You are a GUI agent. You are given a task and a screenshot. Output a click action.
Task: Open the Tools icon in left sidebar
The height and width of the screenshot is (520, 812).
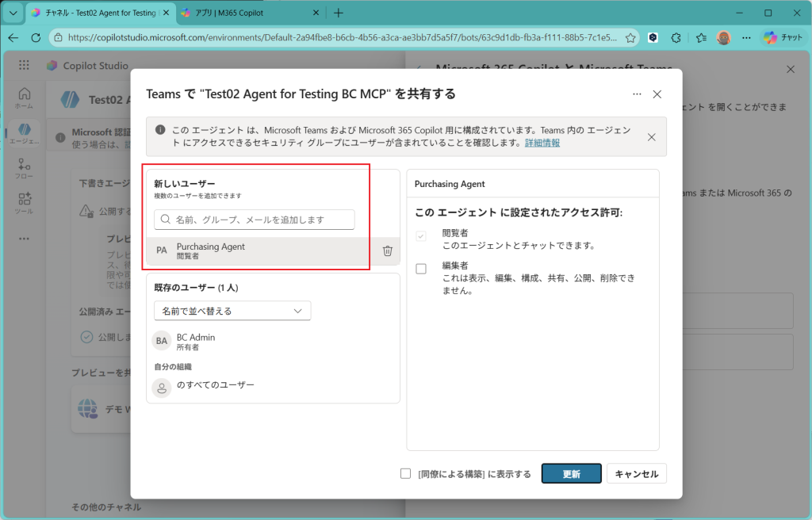click(x=24, y=203)
